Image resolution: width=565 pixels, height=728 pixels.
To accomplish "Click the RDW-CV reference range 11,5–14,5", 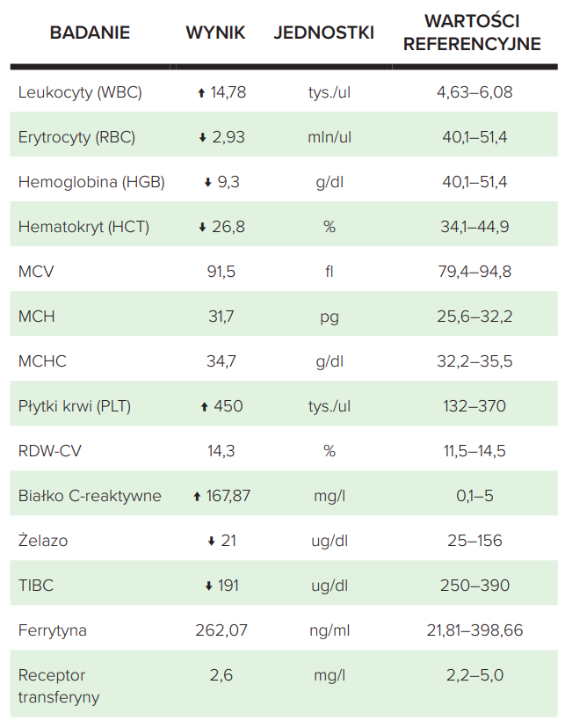I will (474, 451).
